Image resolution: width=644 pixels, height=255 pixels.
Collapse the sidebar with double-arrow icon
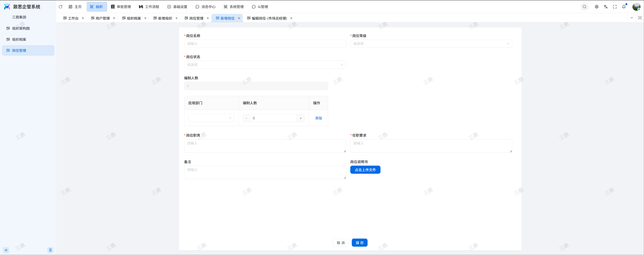click(6, 250)
